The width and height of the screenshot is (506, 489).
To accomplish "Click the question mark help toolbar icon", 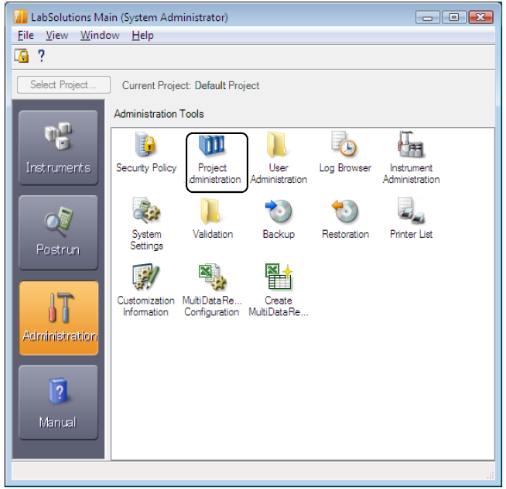I will [41, 56].
